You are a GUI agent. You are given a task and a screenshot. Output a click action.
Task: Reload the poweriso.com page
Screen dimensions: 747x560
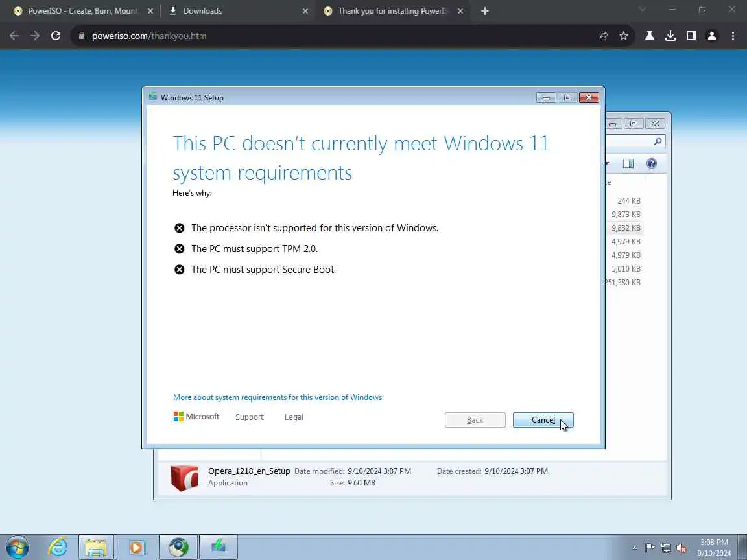tap(56, 36)
